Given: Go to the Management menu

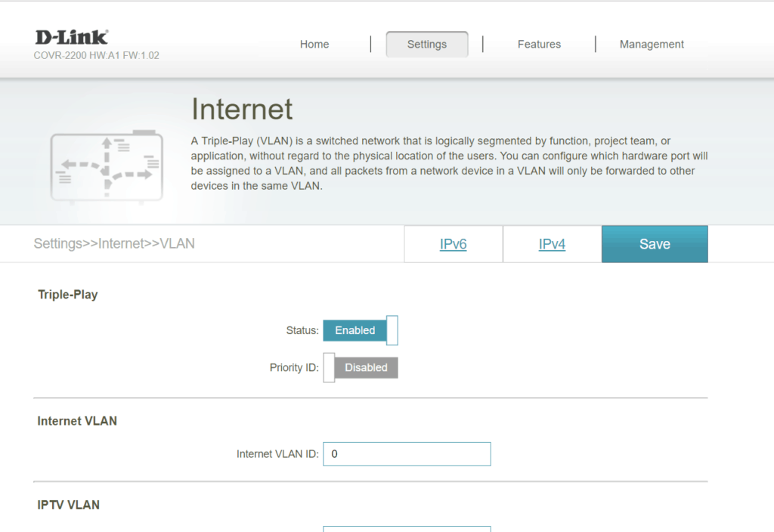Looking at the screenshot, I should point(652,45).
